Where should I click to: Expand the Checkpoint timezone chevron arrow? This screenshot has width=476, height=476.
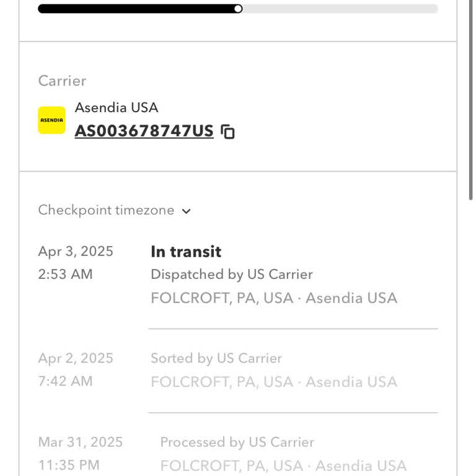point(187,211)
